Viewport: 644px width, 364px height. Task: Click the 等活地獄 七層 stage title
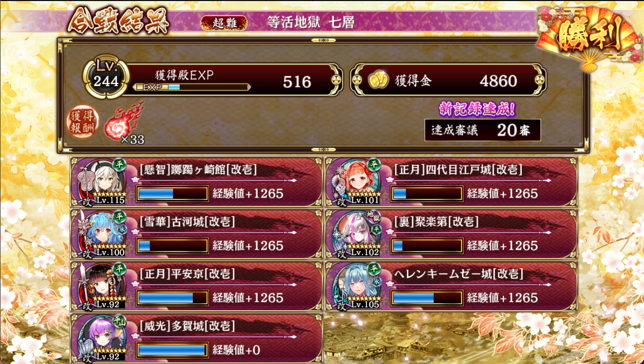pyautogui.click(x=311, y=22)
